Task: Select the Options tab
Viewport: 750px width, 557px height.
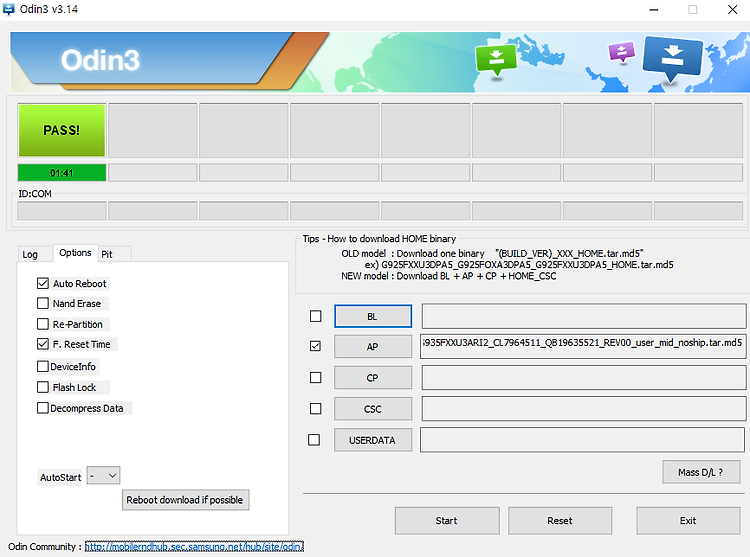Action: click(x=75, y=252)
